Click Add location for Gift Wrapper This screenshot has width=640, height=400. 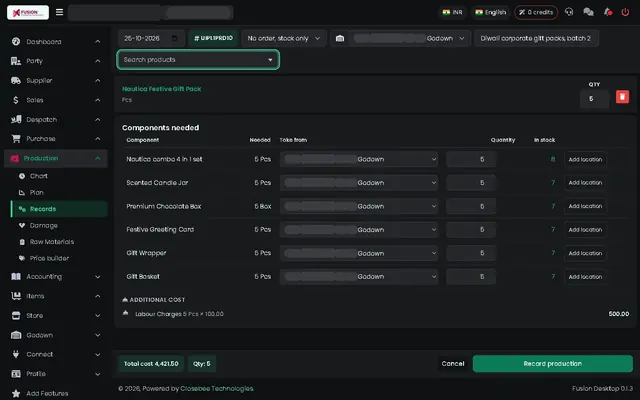(585, 253)
